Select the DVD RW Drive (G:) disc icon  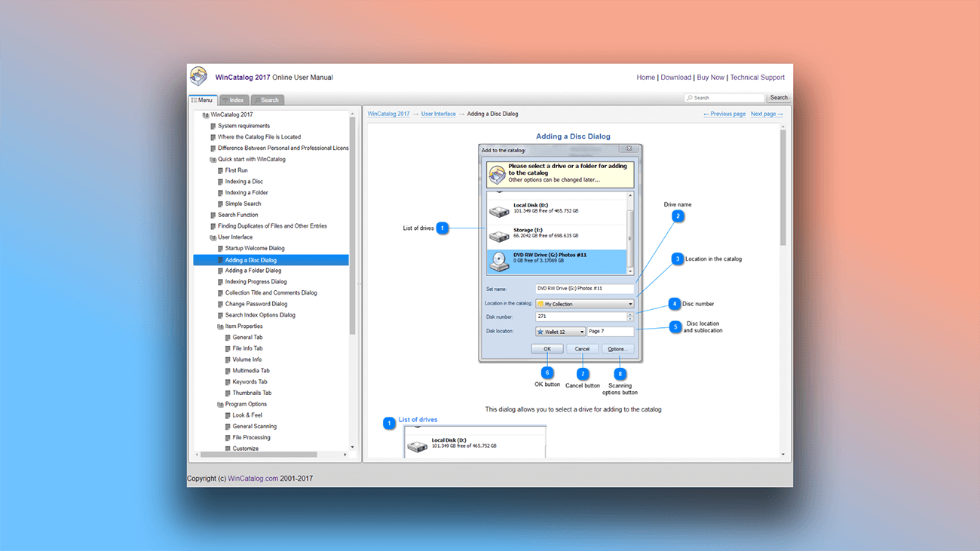498,262
